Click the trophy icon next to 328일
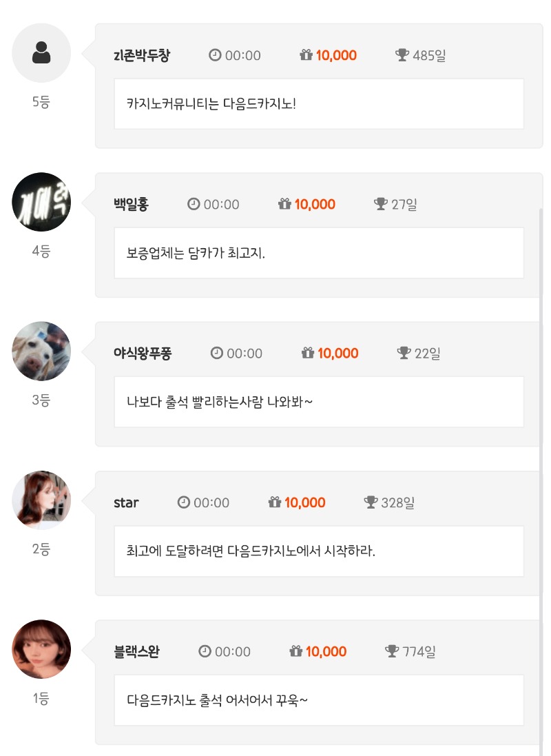551x756 pixels. click(x=371, y=502)
